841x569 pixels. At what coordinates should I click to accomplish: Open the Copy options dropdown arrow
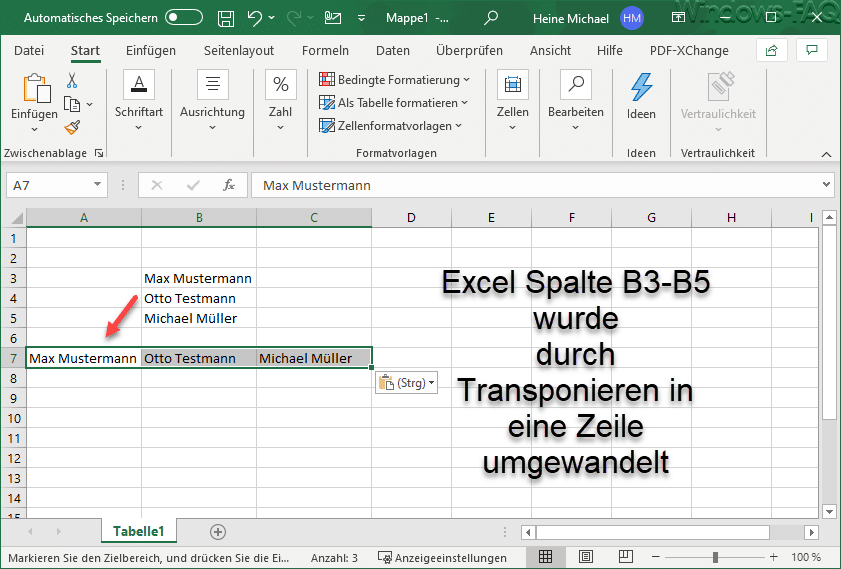click(x=90, y=104)
